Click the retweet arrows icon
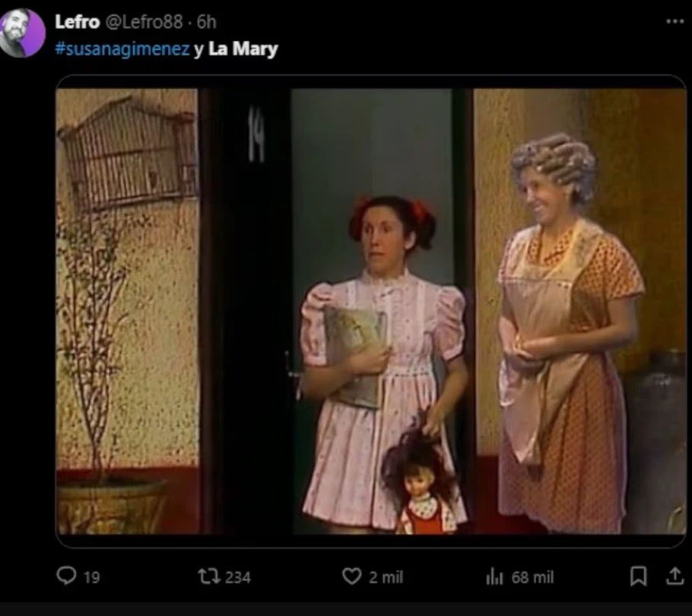This screenshot has height=616, width=692. point(209,576)
